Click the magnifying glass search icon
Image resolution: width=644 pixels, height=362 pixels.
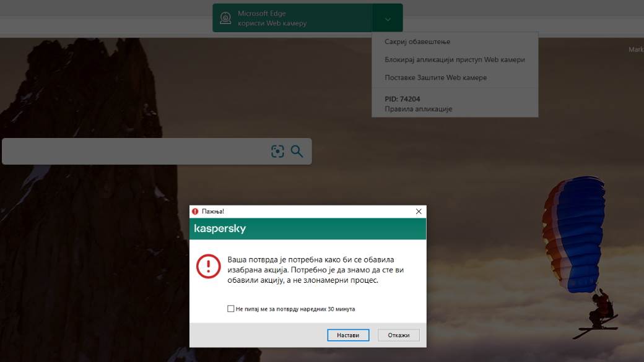(297, 151)
